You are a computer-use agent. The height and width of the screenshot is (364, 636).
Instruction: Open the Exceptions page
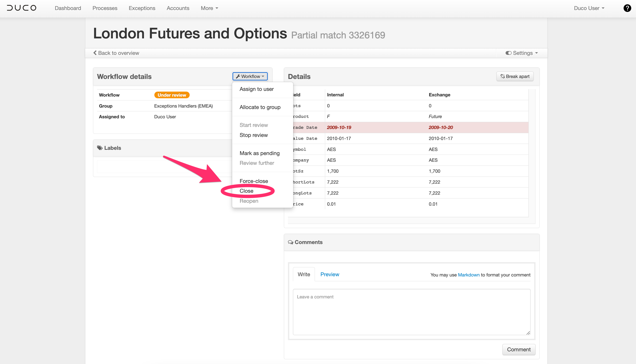[x=142, y=8]
